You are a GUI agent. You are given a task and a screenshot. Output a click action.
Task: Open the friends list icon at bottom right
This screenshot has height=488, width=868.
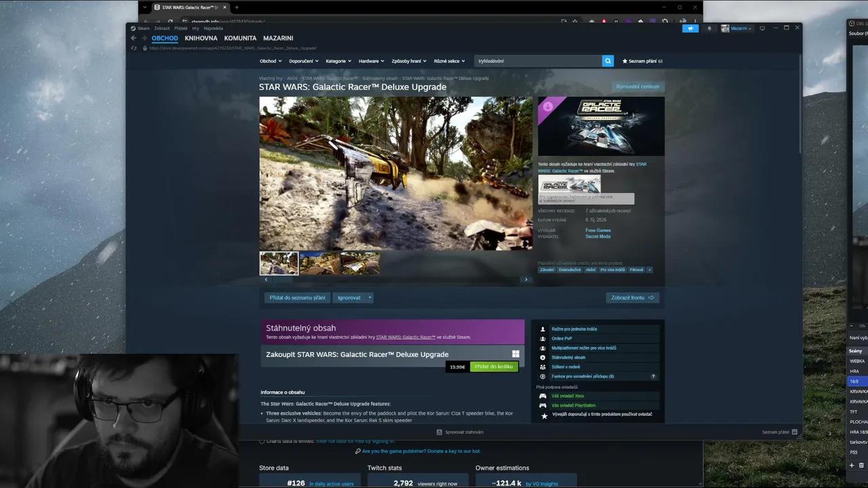tap(795, 432)
